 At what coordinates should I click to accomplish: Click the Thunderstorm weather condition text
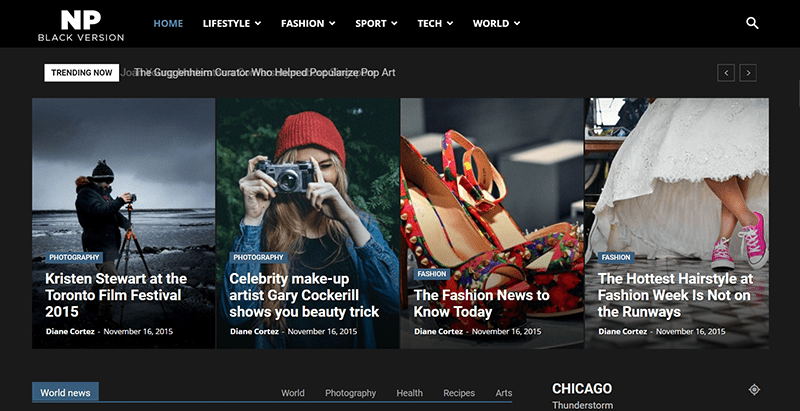point(582,406)
